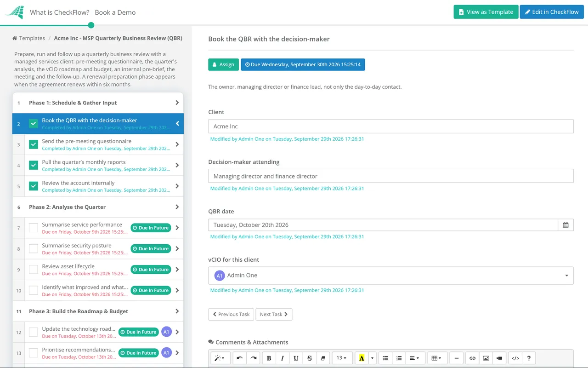Open the vCIO for this client dropdown
The image size is (588, 368).
[x=391, y=276]
